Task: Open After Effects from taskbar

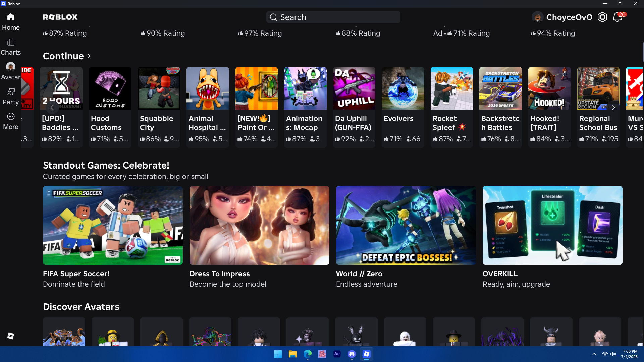Action: (337, 354)
